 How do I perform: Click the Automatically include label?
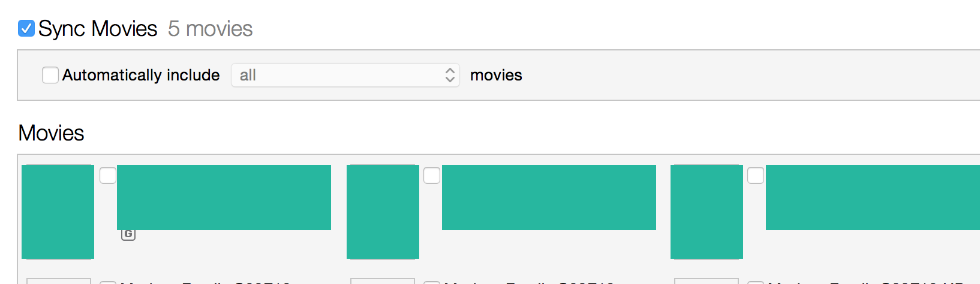point(141,75)
